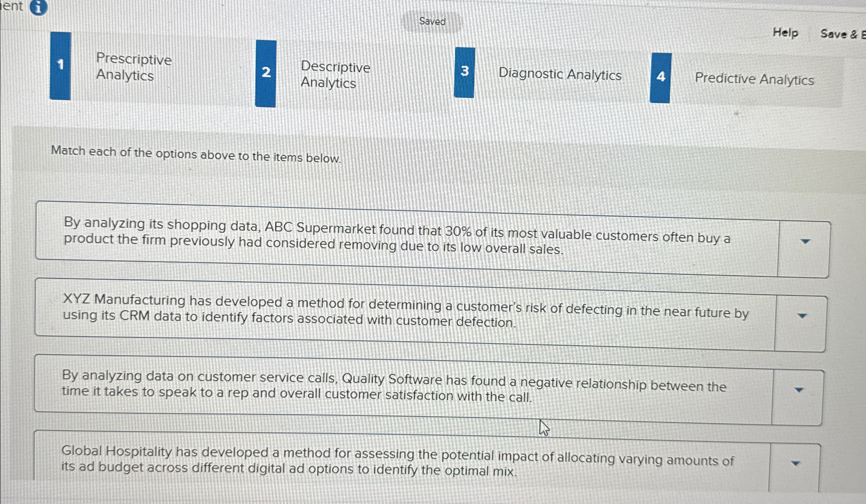Open dropdown for Global Hospitality item
The height and width of the screenshot is (504, 866).
click(x=796, y=464)
